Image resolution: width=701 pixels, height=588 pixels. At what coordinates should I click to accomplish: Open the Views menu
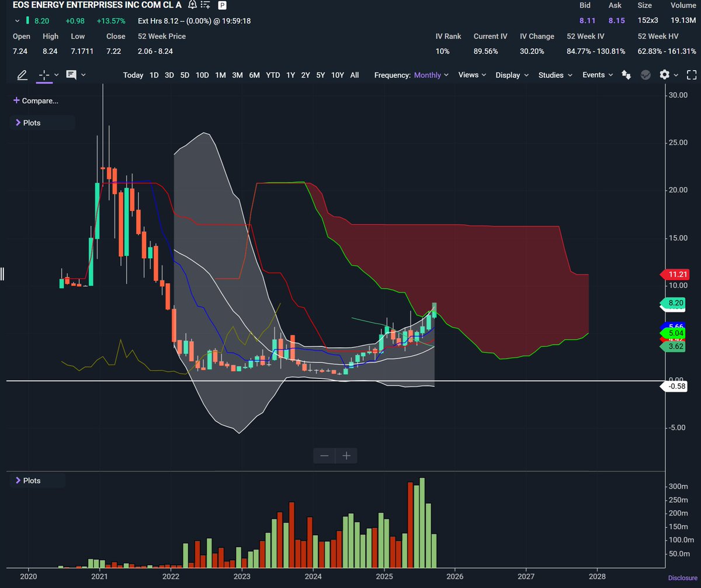[x=473, y=75]
